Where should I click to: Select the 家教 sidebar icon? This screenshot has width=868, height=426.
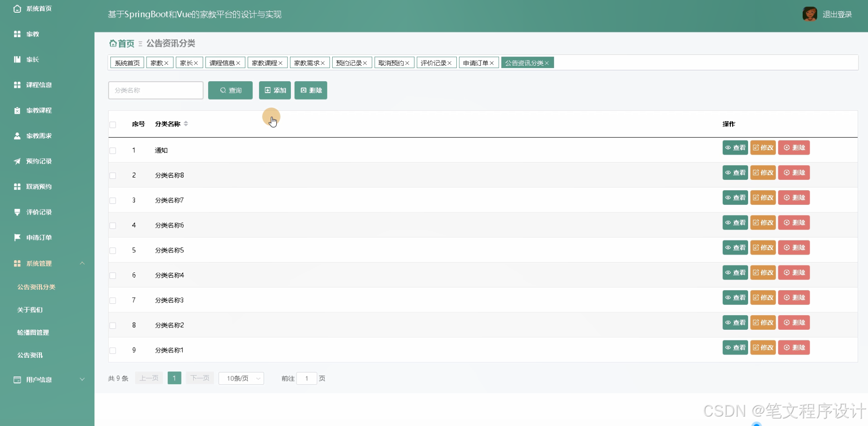[17, 34]
